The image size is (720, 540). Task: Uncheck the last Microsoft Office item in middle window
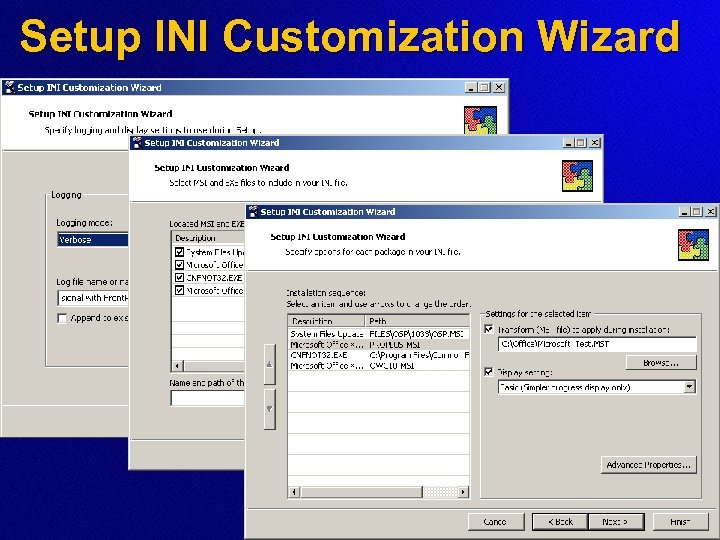point(179,290)
